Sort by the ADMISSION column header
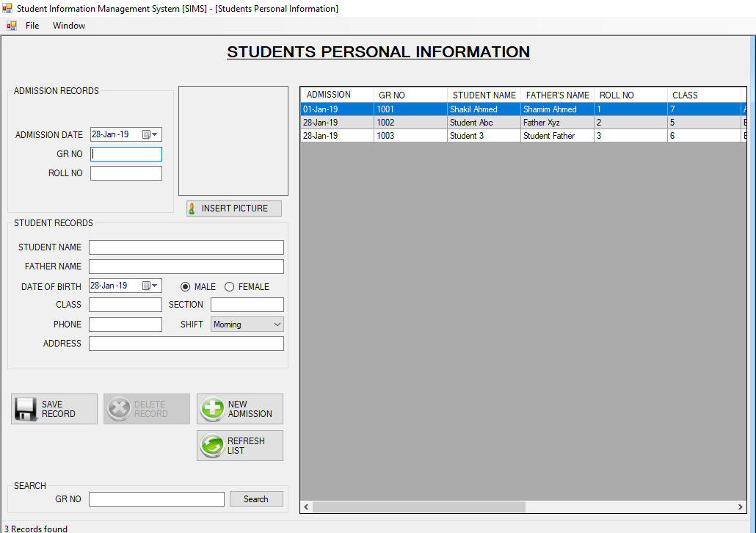The image size is (756, 533). pyautogui.click(x=337, y=95)
